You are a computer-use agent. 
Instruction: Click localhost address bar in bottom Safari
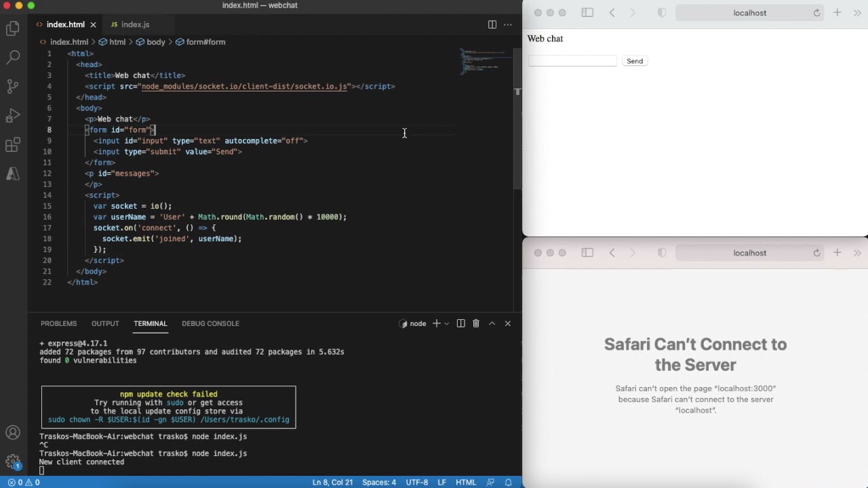point(750,253)
